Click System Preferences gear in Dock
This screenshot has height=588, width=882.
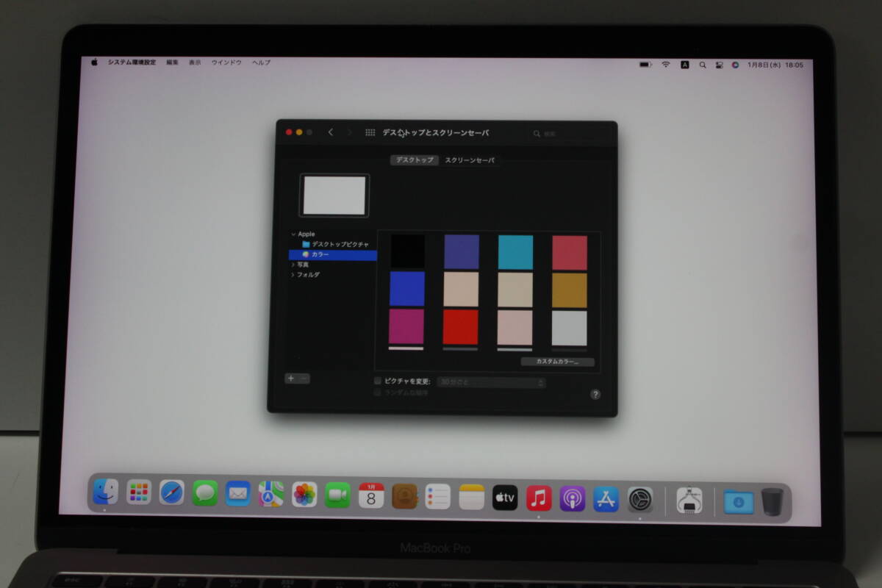coord(640,500)
